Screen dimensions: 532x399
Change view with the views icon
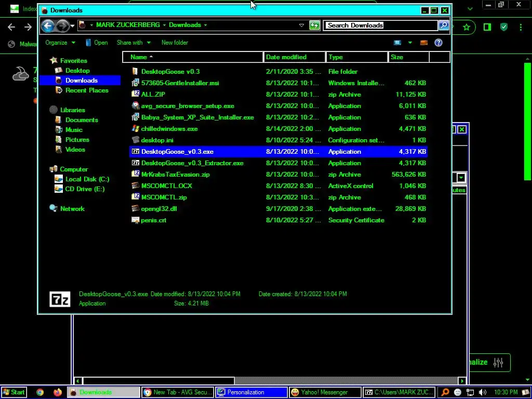397,43
